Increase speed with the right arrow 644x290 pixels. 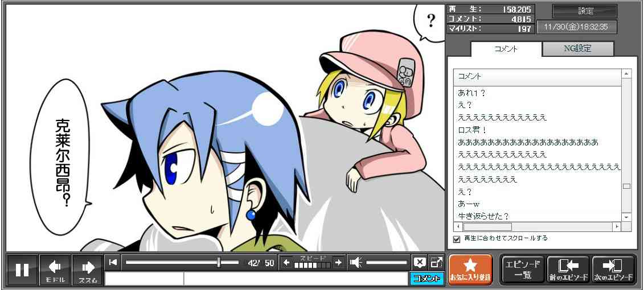tap(338, 262)
